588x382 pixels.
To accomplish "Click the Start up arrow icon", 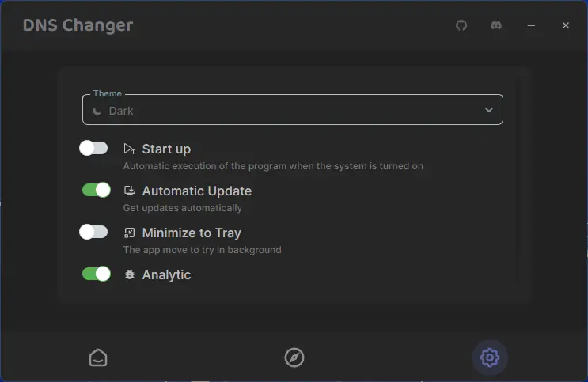I will [x=130, y=149].
